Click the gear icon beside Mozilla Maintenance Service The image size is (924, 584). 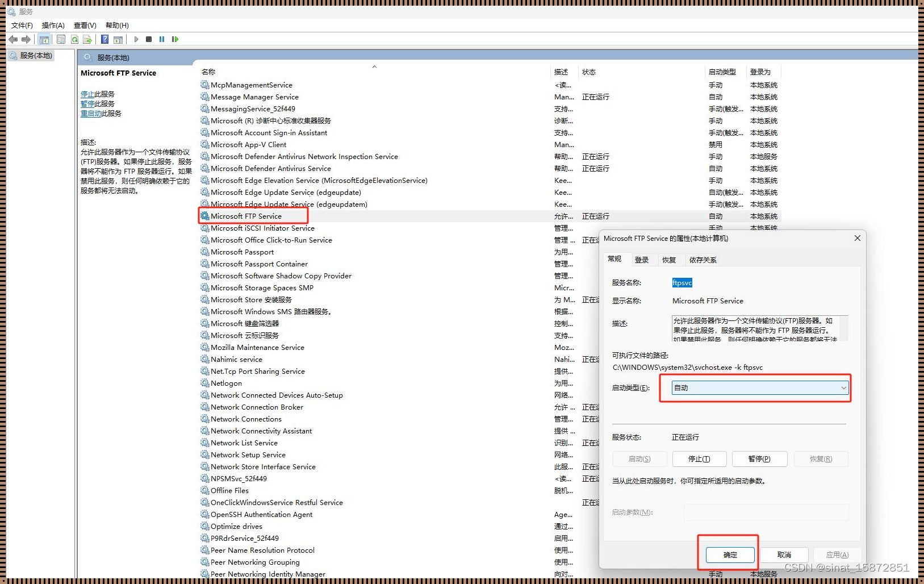205,347
